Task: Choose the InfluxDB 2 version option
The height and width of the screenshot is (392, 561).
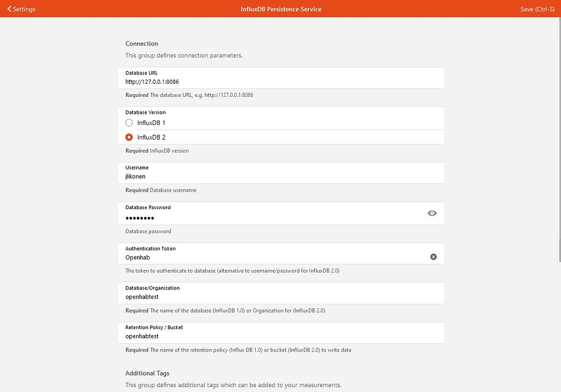Action: tap(129, 137)
